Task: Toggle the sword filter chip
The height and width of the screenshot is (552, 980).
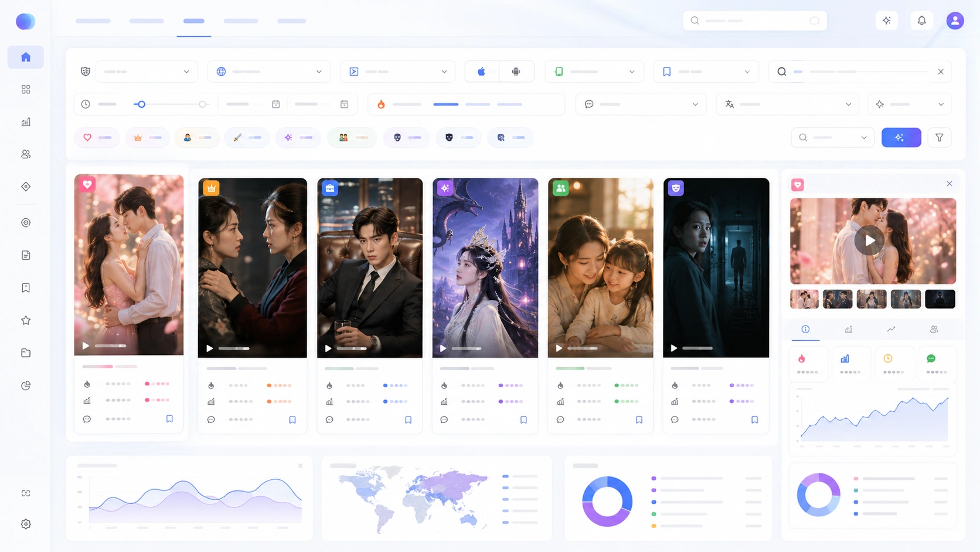Action: coord(247,137)
